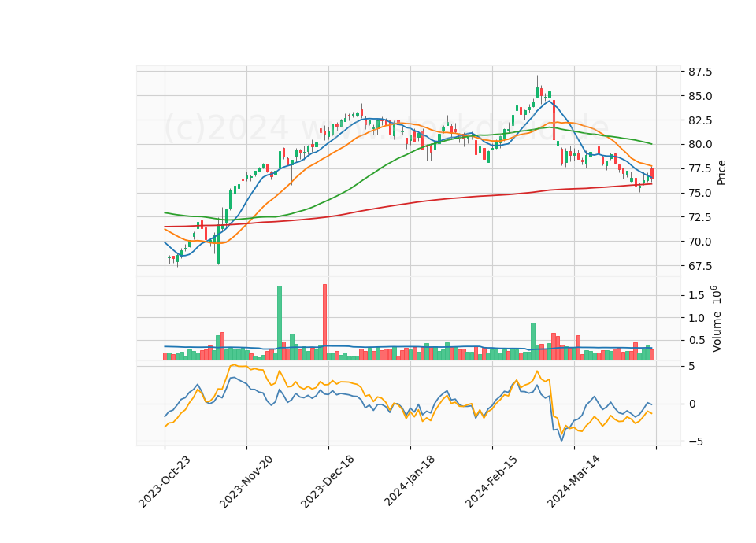Viewport: 756px width, 543px height.
Task: Click the 1.5 volume axis value
Action: (x=696, y=295)
